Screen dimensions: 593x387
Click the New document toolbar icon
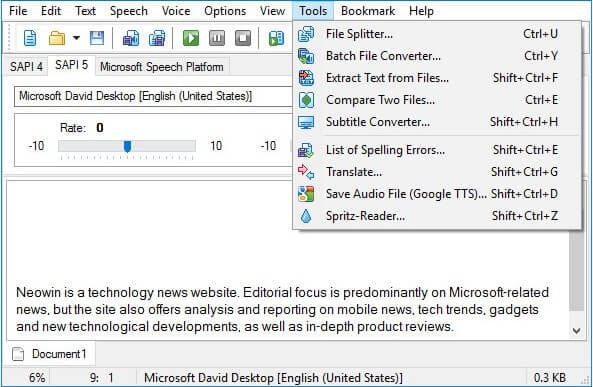pyautogui.click(x=30, y=38)
